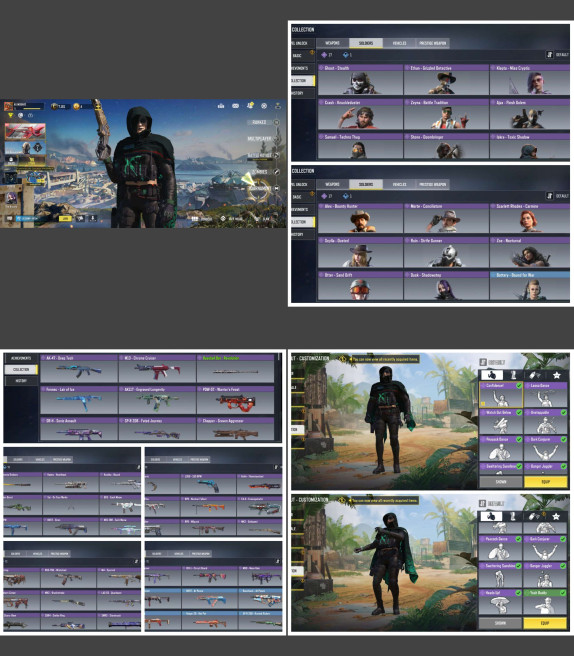This screenshot has width=574, height=656.
Task: Select Zombies mode in lobby
Action: tap(259, 172)
